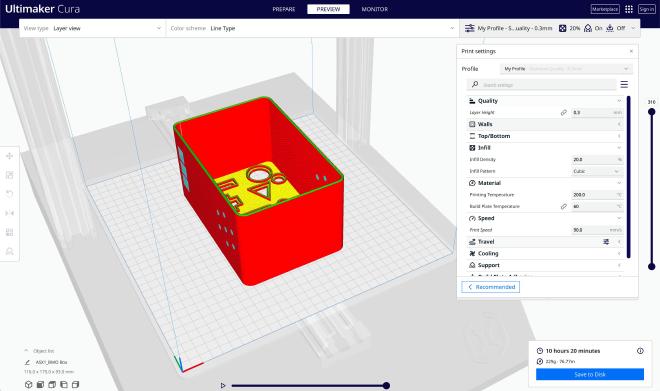Close the Print settings panel
The width and height of the screenshot is (660, 391).
pyautogui.click(x=631, y=51)
